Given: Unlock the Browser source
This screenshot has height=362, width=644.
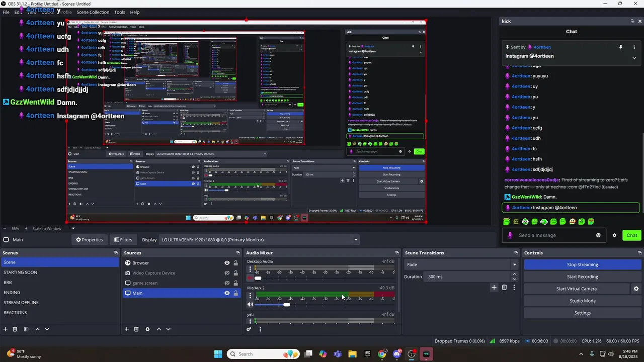Looking at the screenshot, I should pyautogui.click(x=235, y=263).
